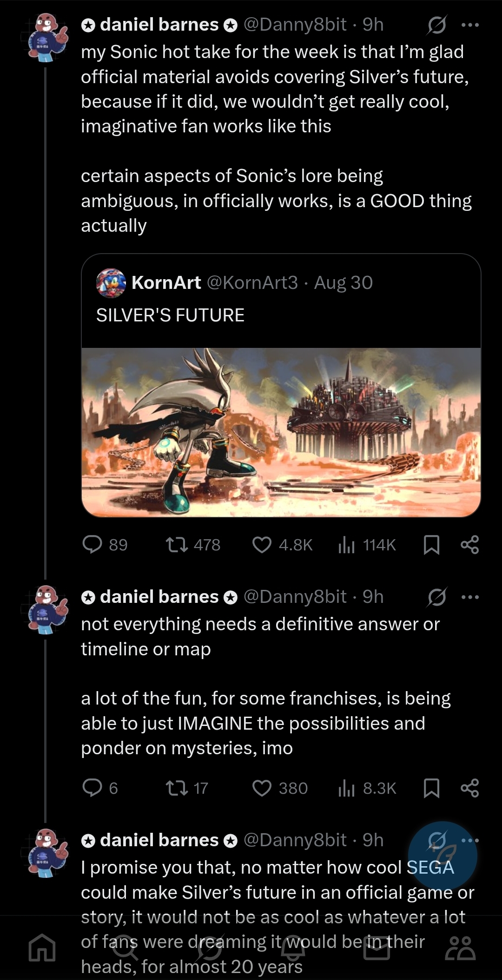Open Silver's Future artwork image

coord(281,432)
